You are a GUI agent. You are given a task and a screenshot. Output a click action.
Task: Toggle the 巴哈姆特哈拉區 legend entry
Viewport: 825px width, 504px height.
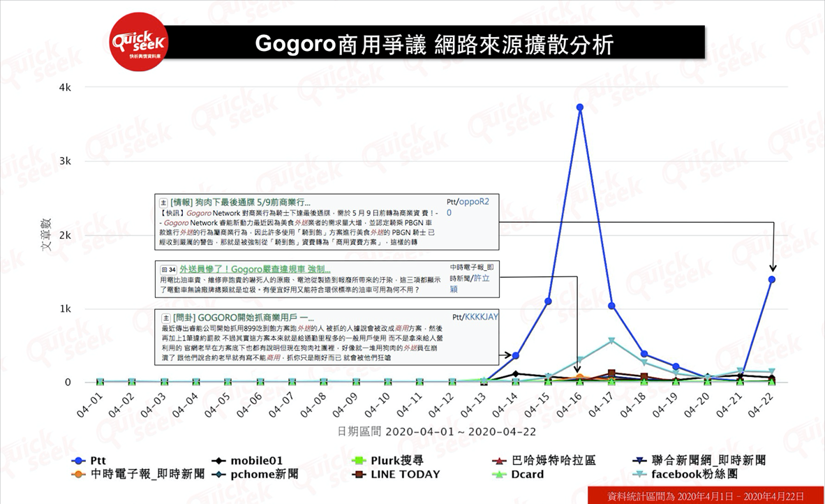(544, 461)
